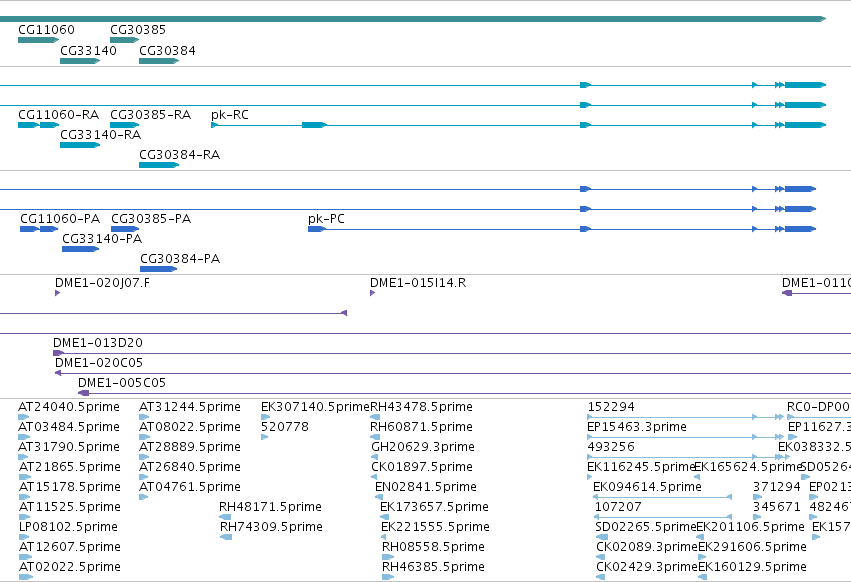Click the DME1-005C05 clone label
The width and height of the screenshot is (851, 582).
pyautogui.click(x=122, y=383)
